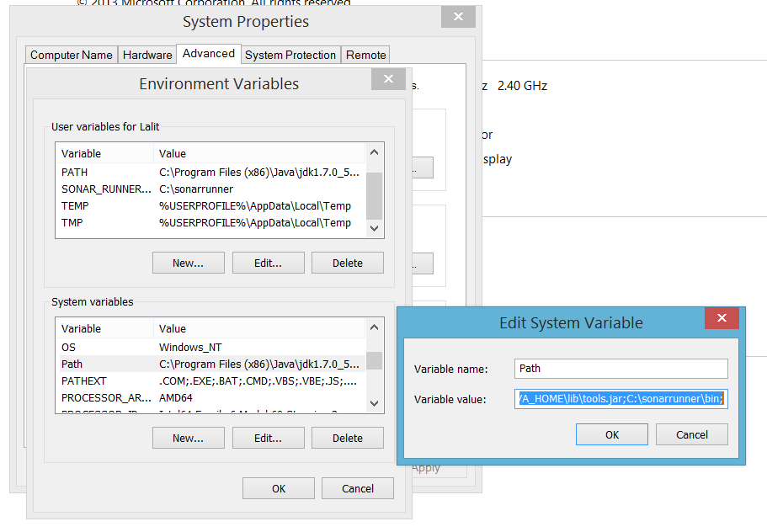Click New under system variables
767x532 pixels.
click(188, 437)
